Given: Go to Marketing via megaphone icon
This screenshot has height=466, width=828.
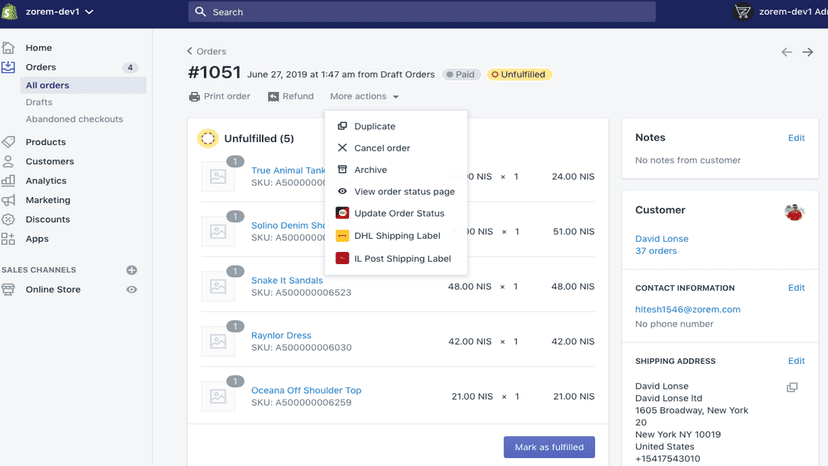Looking at the screenshot, I should pos(8,200).
